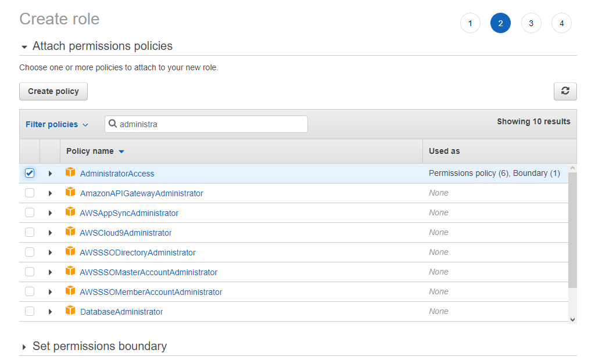Click 'Permissions policy (6), Boundary (1)' cell
Viewport: 595px width, 364px height.
point(494,173)
